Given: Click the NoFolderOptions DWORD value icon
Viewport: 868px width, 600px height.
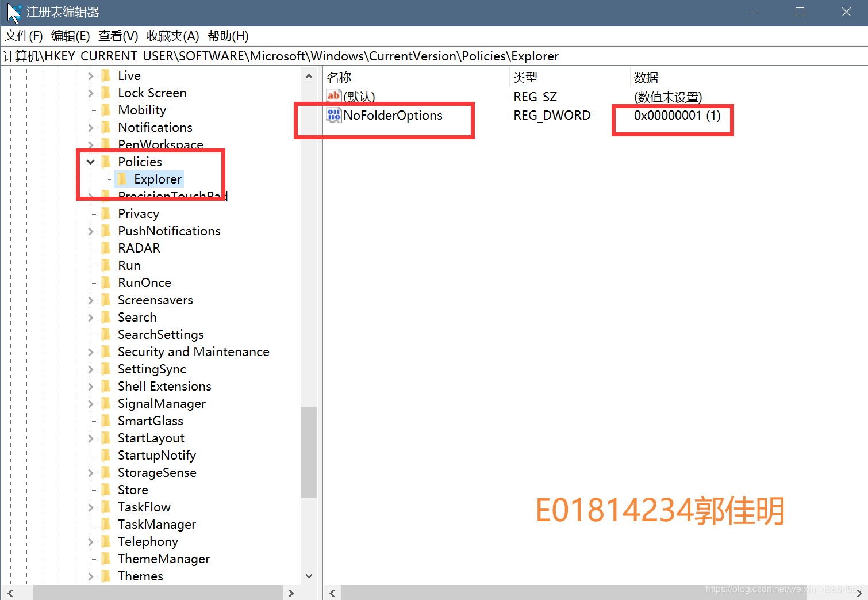Looking at the screenshot, I should pyautogui.click(x=333, y=115).
